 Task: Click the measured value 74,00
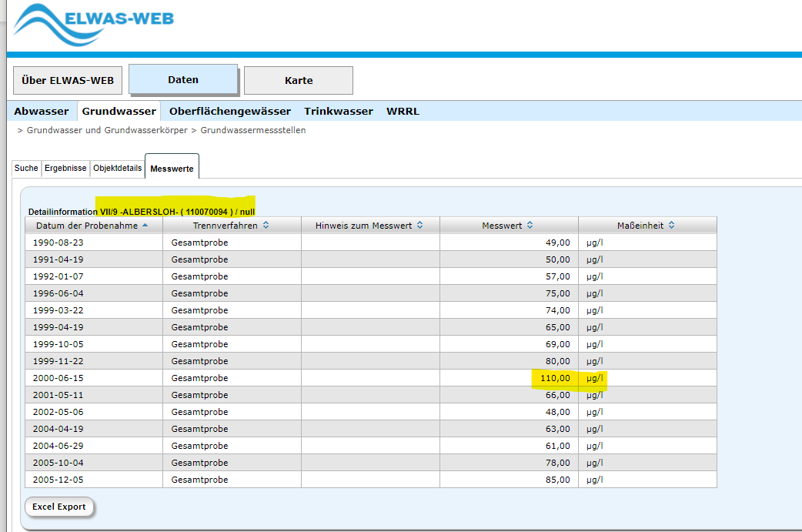coord(557,310)
